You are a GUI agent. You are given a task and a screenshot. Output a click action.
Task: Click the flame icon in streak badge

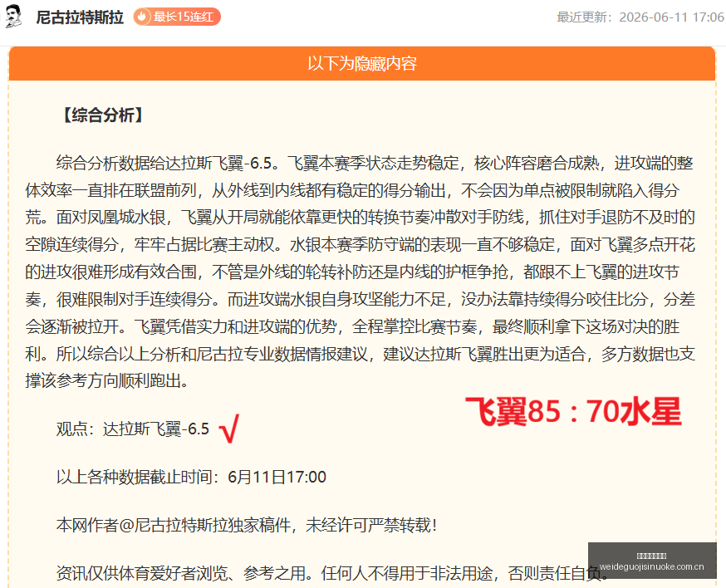[x=142, y=17]
